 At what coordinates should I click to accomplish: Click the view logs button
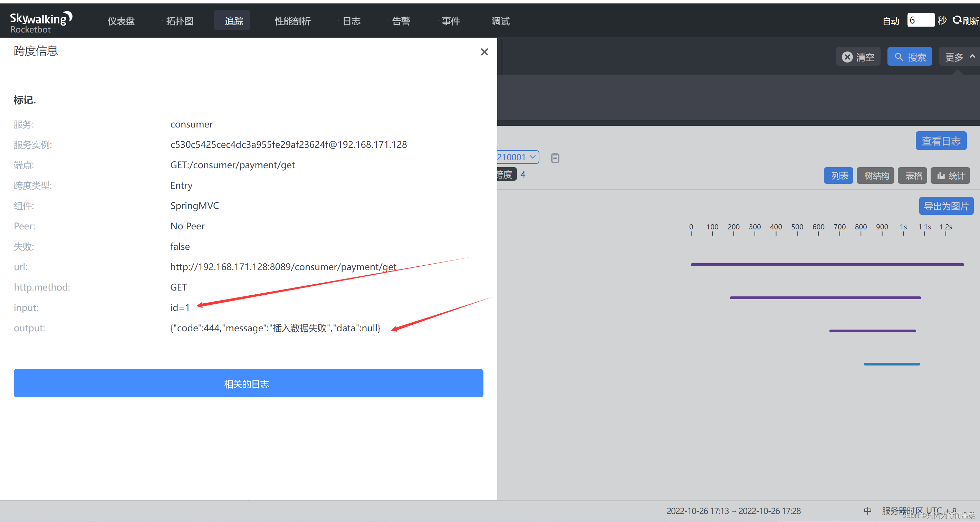(940, 141)
